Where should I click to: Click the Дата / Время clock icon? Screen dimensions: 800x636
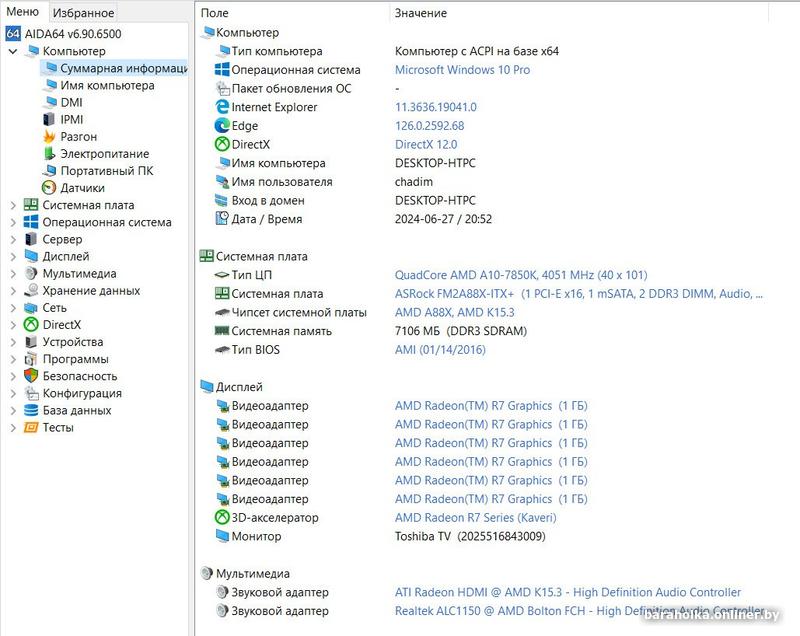pyautogui.click(x=222, y=218)
